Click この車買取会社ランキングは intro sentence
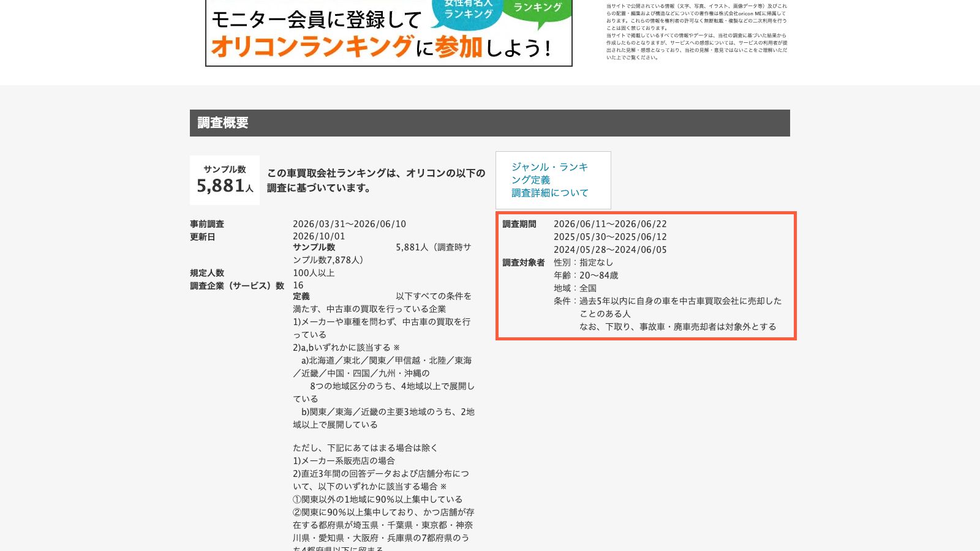The width and height of the screenshot is (980, 551). [376, 181]
